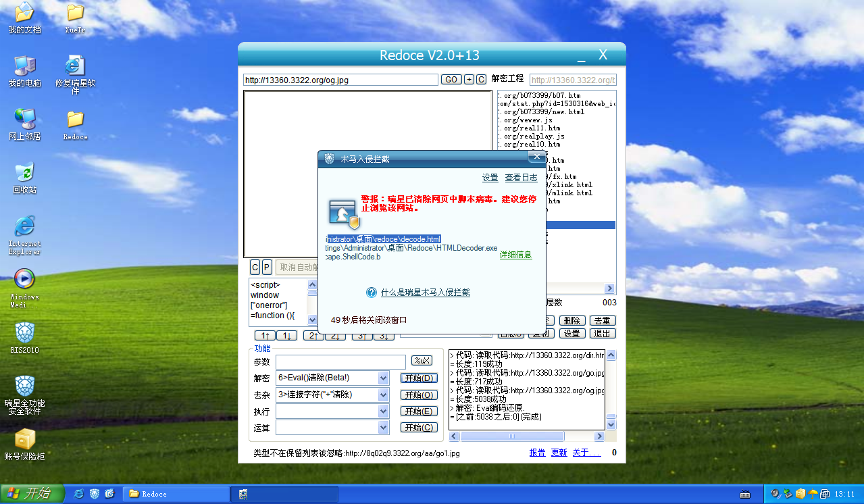The width and height of the screenshot is (864, 504).
Task: Expand 解密 dropdown showing Eval()清除
Action: tap(384, 378)
